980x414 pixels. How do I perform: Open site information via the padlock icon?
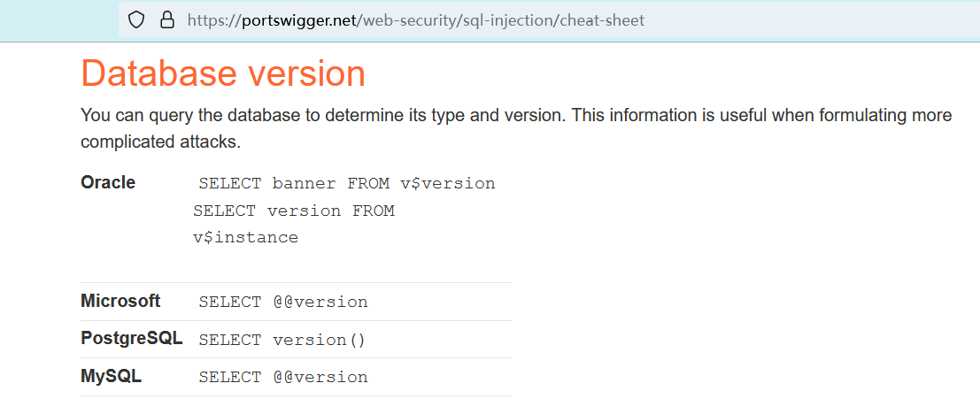tap(166, 20)
